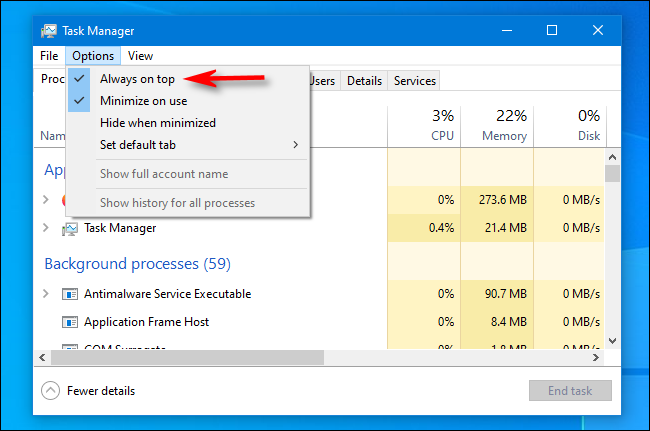This screenshot has width=650, height=431.
Task: Expand the Task Manager process entry
Action: tap(46, 228)
